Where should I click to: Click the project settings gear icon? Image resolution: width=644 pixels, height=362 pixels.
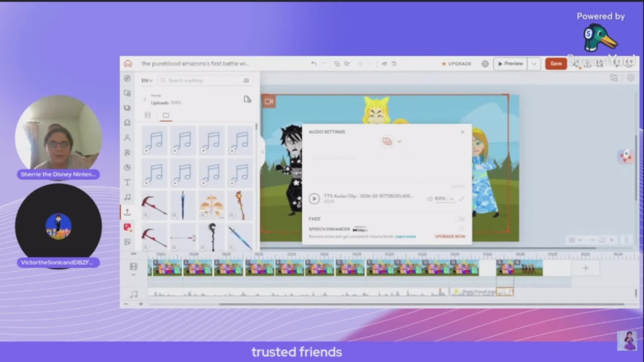[485, 64]
